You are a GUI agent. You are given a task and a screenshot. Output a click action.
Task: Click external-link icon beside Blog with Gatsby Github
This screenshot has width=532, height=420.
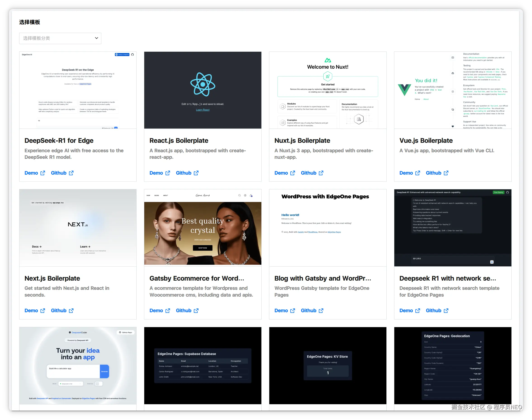pyautogui.click(x=321, y=311)
